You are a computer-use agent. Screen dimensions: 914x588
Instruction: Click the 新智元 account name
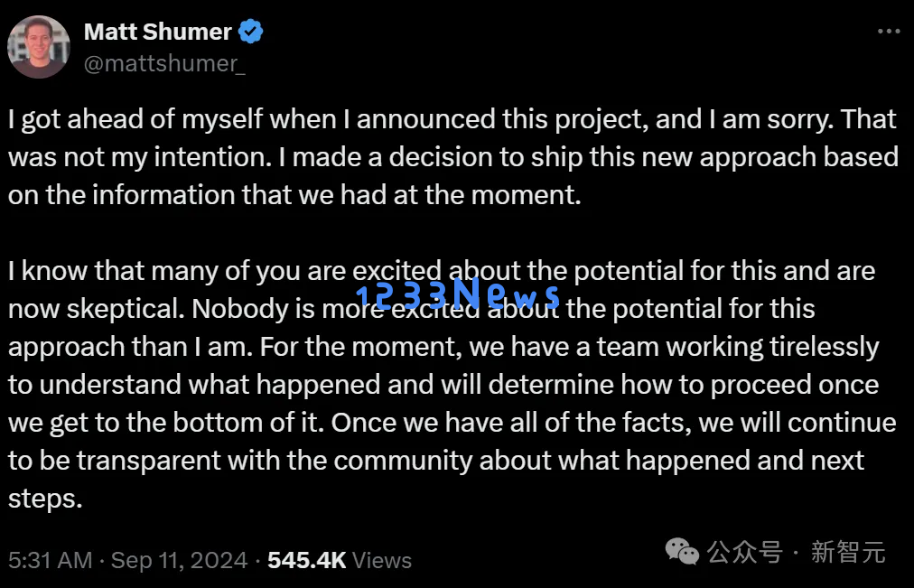click(x=848, y=552)
